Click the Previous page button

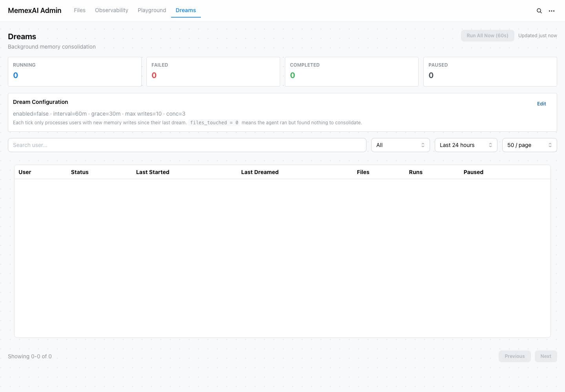tap(515, 356)
